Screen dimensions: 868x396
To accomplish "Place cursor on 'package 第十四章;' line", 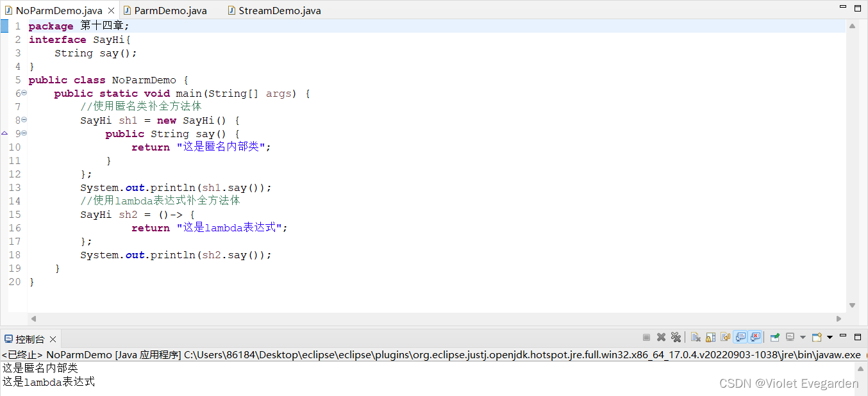I will click(x=79, y=26).
